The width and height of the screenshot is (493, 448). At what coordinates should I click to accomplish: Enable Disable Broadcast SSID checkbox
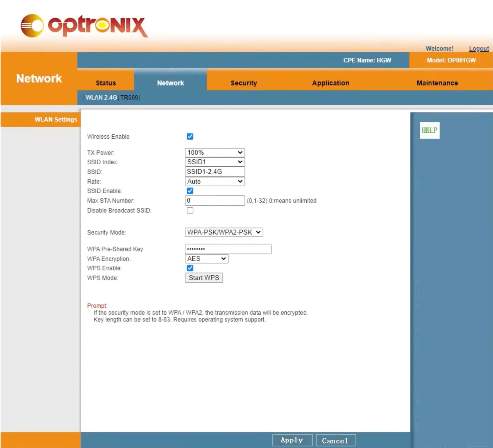(x=190, y=210)
